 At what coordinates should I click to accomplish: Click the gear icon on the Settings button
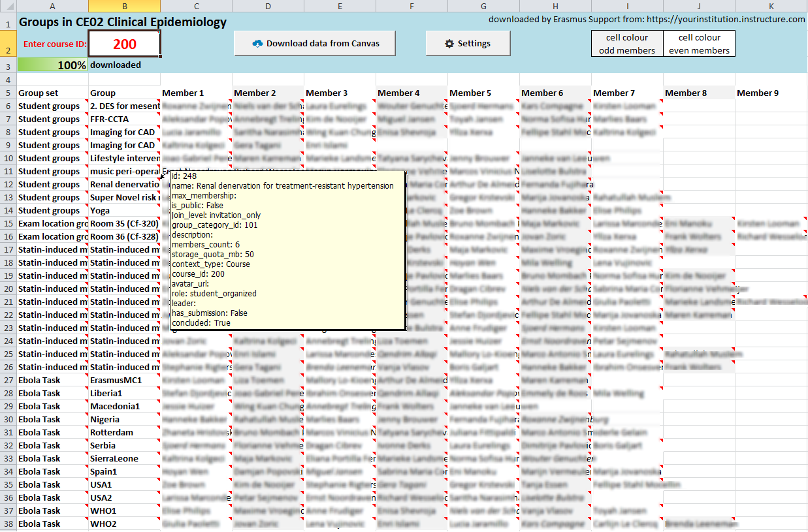pos(449,44)
